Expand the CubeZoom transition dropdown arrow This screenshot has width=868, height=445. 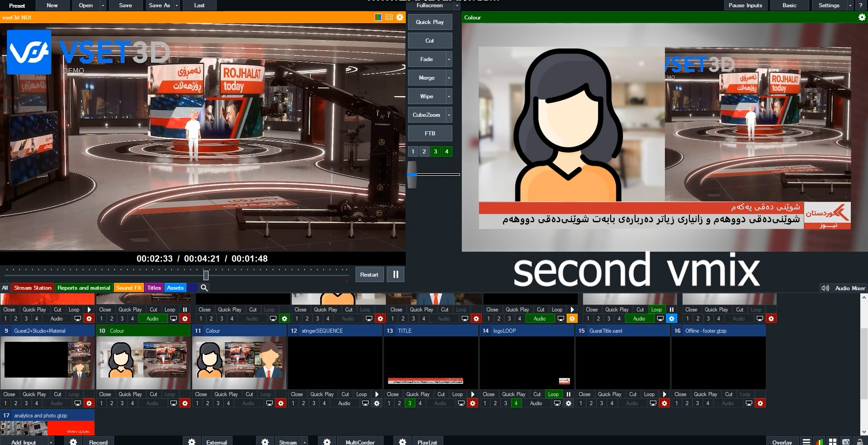[x=449, y=115]
